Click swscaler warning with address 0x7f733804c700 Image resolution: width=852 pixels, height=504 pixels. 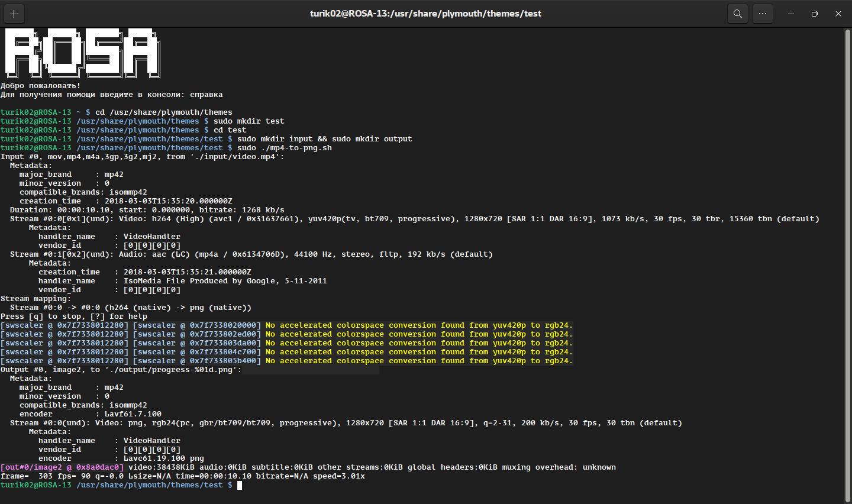[287, 352]
